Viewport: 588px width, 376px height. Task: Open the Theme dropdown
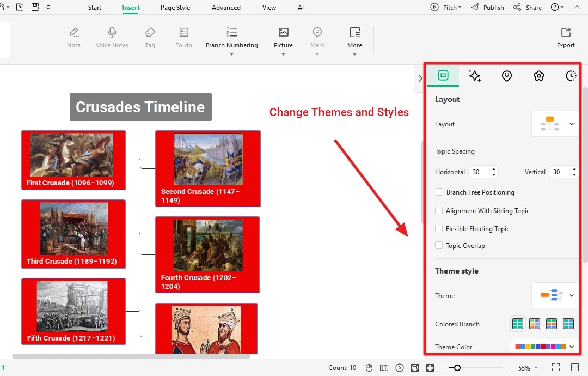pos(555,295)
